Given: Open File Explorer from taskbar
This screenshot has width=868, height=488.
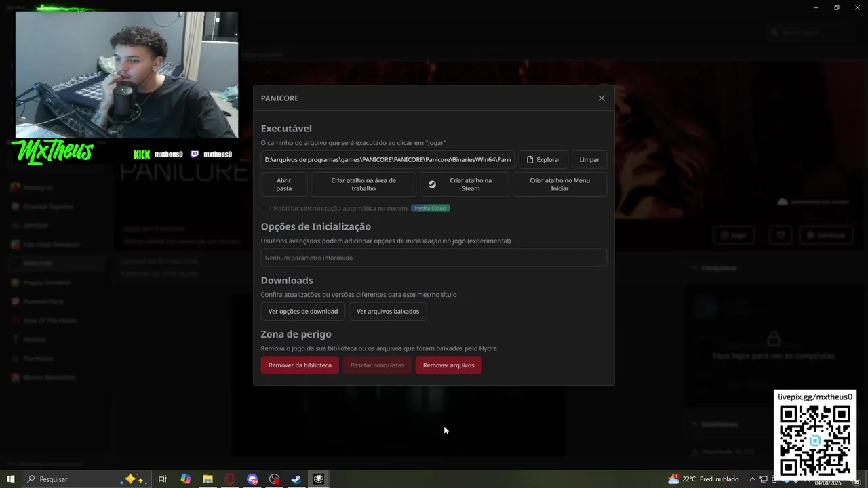Looking at the screenshot, I should [208, 479].
